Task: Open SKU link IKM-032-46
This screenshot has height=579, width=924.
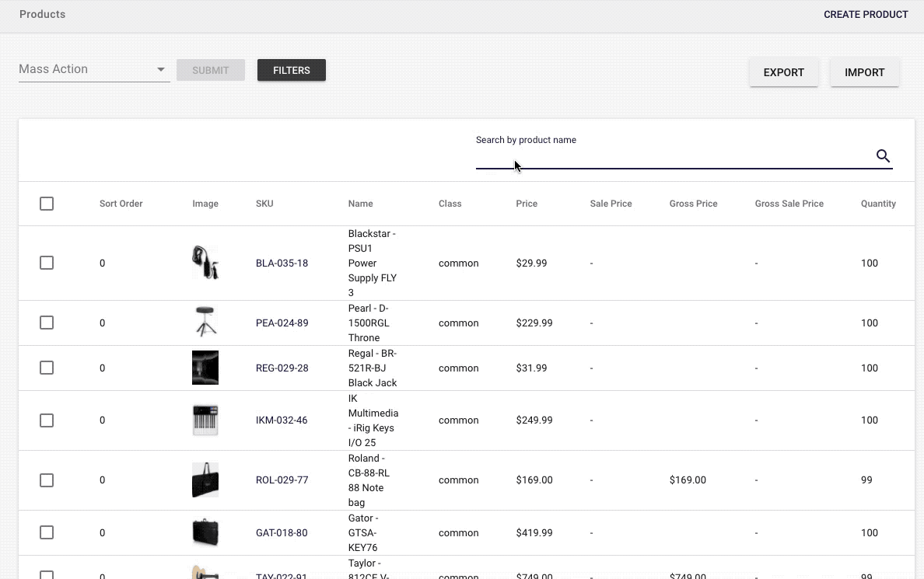Action: click(281, 420)
